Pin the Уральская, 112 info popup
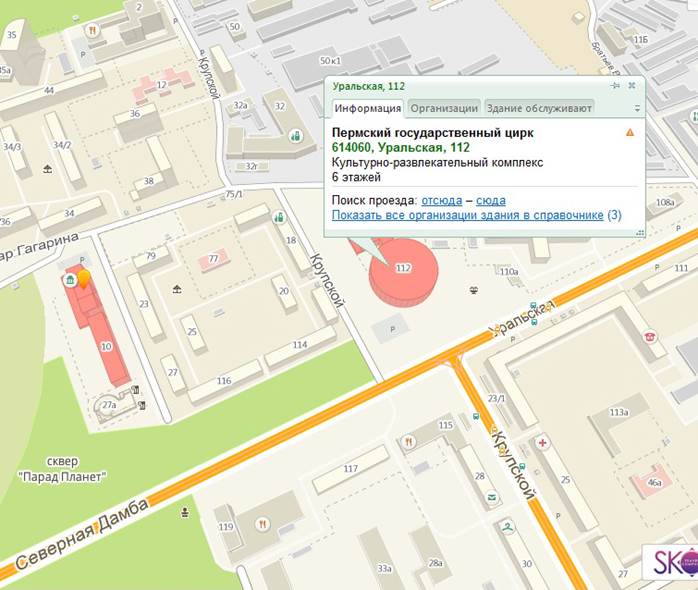 (616, 85)
